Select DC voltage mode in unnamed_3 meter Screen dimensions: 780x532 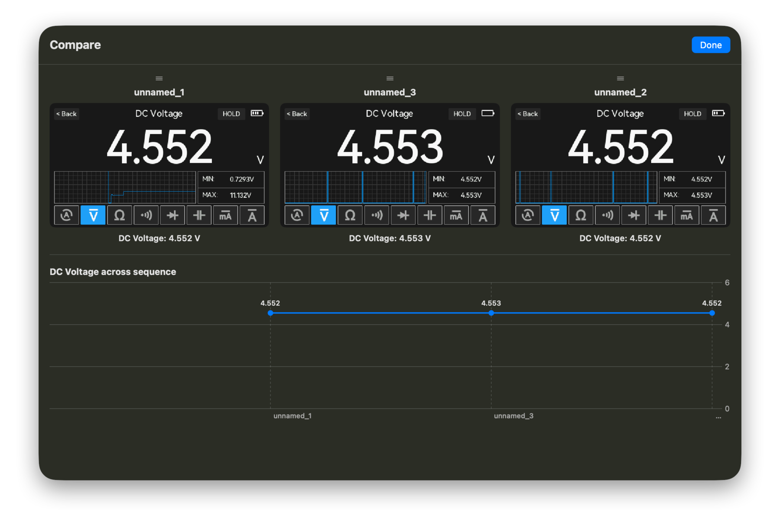point(323,215)
